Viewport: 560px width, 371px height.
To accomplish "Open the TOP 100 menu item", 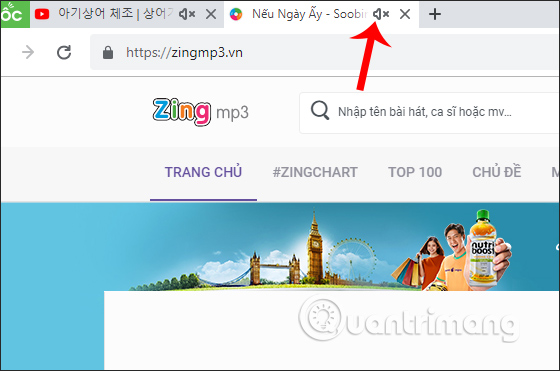I will [415, 172].
